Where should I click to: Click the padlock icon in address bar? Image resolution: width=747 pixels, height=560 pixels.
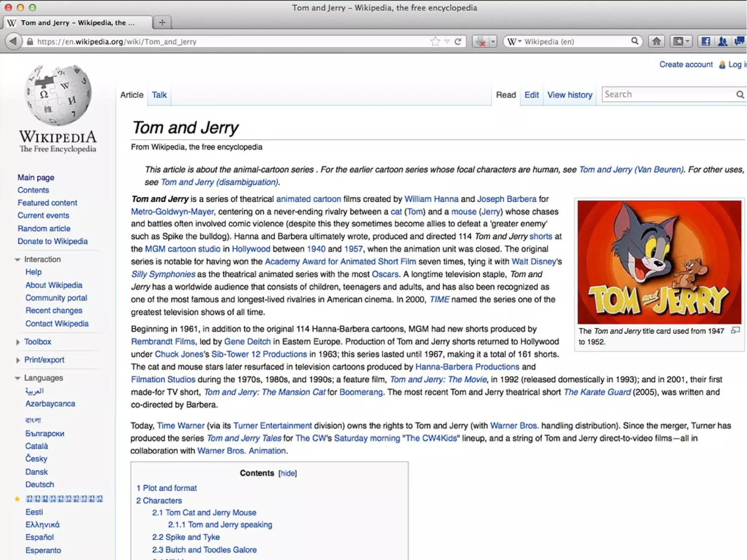pos(30,42)
